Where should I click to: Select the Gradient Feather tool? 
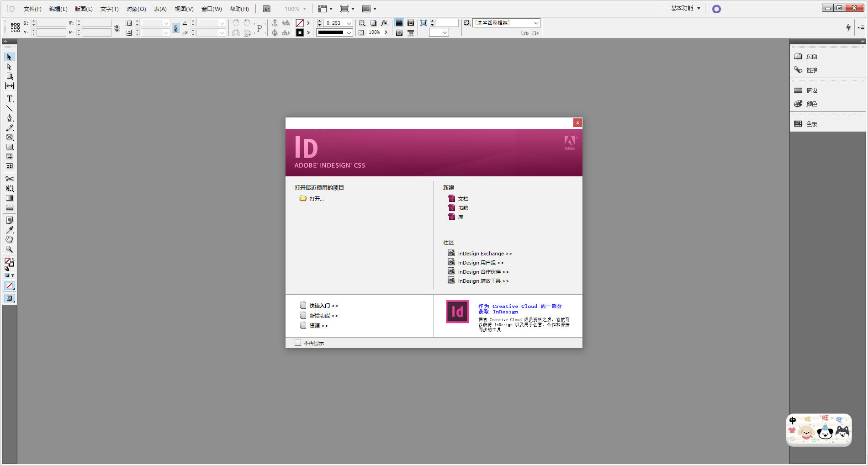pyautogui.click(x=9, y=207)
